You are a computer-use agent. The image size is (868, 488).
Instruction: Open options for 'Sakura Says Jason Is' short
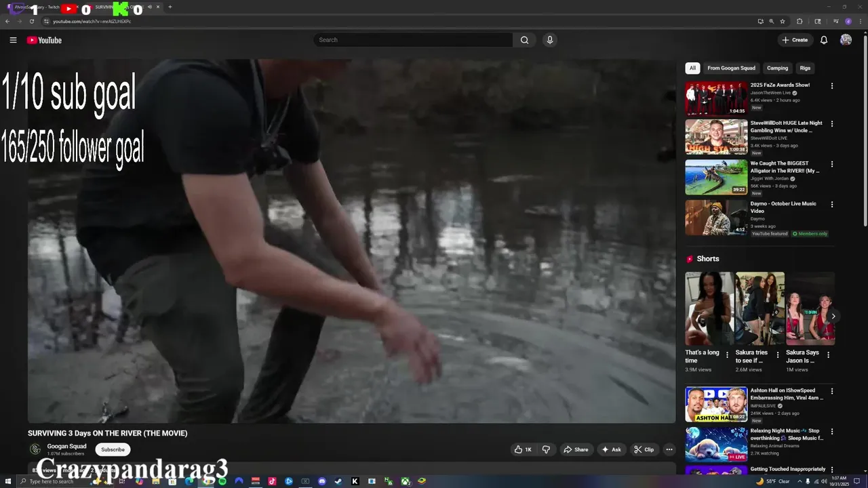(x=828, y=354)
